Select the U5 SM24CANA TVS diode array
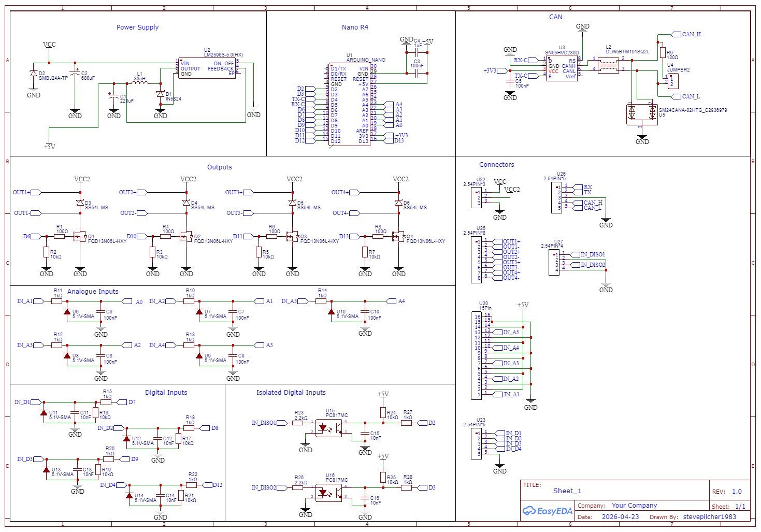 [642, 114]
